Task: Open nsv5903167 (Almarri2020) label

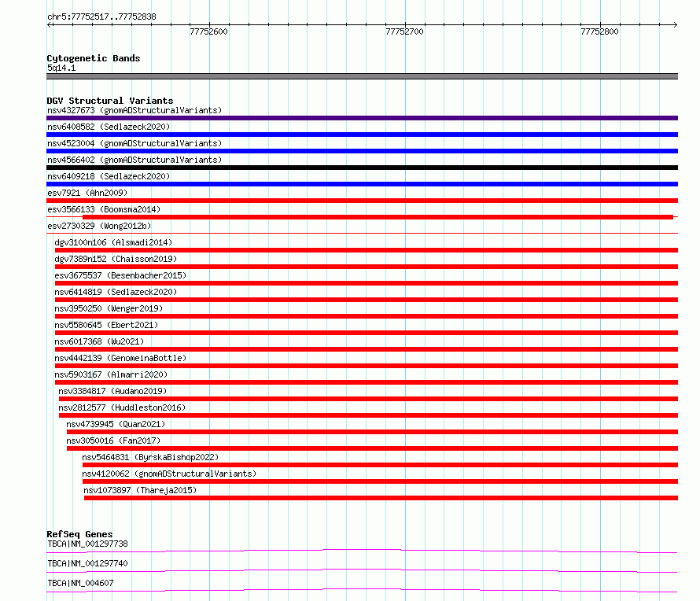Action: coord(111,374)
